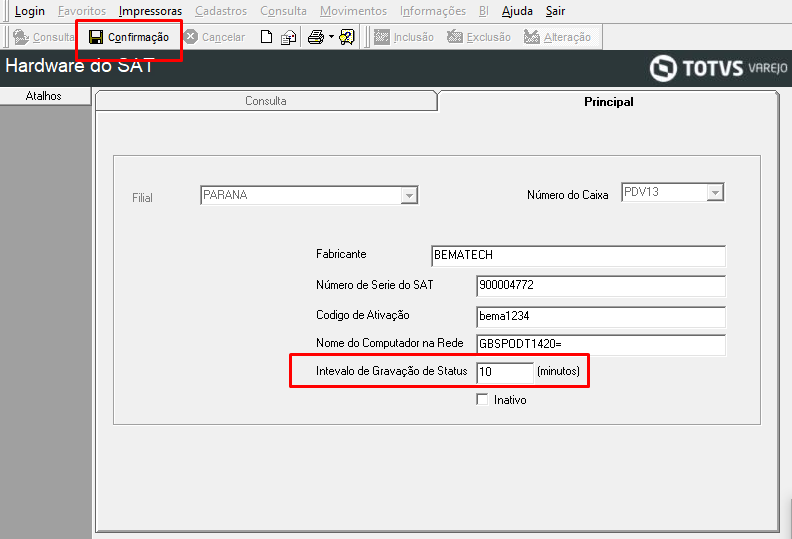
Task: Select the Principal tab
Action: point(608,102)
